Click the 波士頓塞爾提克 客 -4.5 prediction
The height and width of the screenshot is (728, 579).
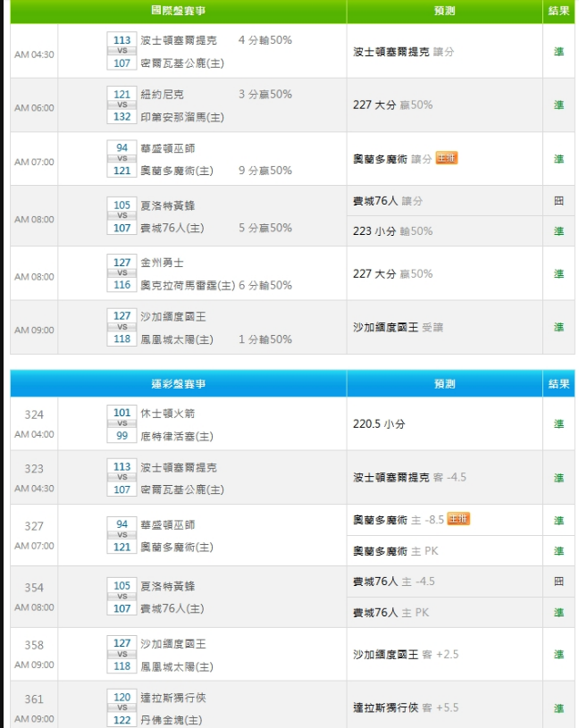pos(409,477)
